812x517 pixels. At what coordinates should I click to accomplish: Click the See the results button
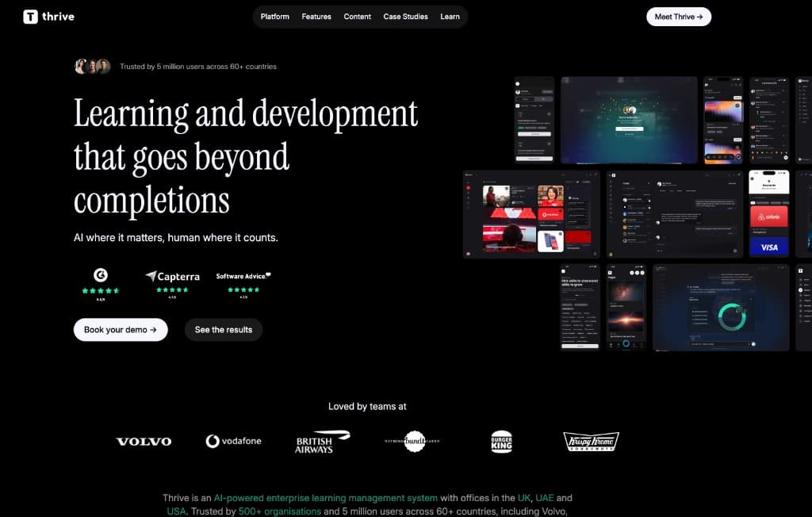(224, 330)
